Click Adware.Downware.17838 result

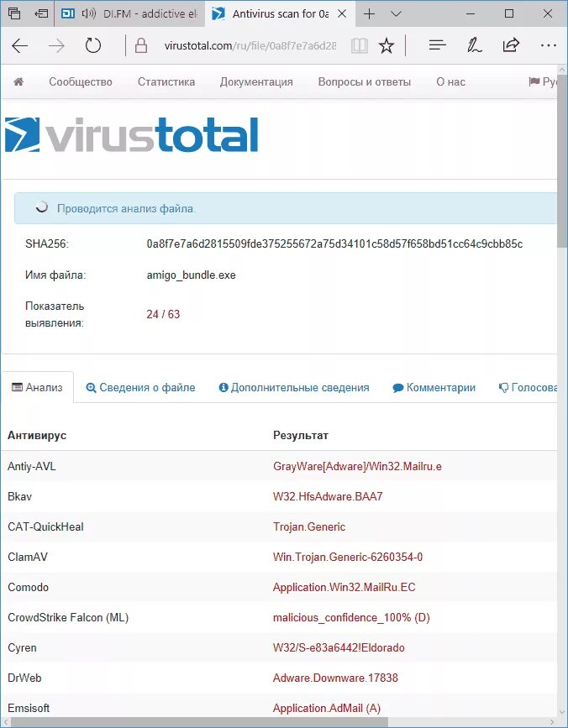pos(335,678)
